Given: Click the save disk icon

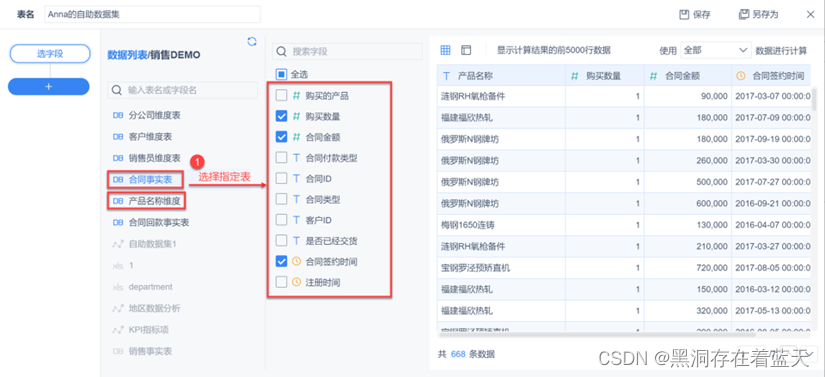Looking at the screenshot, I should (684, 15).
